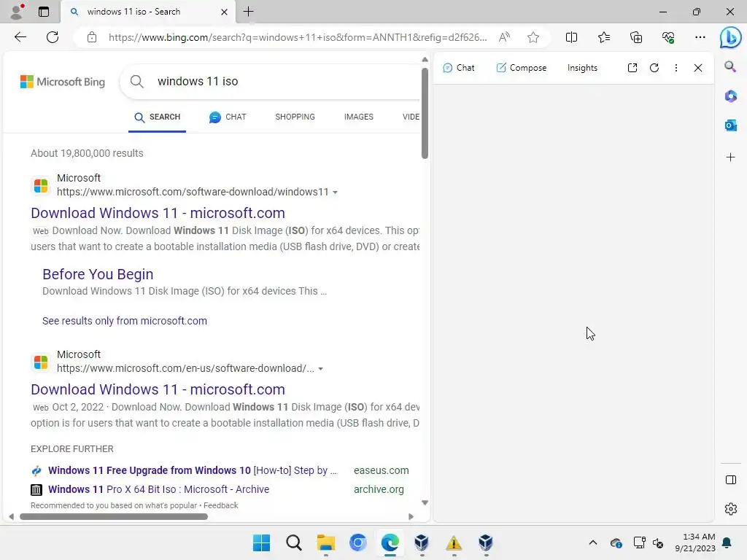Expand dropdown beside en-us/software-download URL
Image resolution: width=747 pixels, height=560 pixels.
321,369
